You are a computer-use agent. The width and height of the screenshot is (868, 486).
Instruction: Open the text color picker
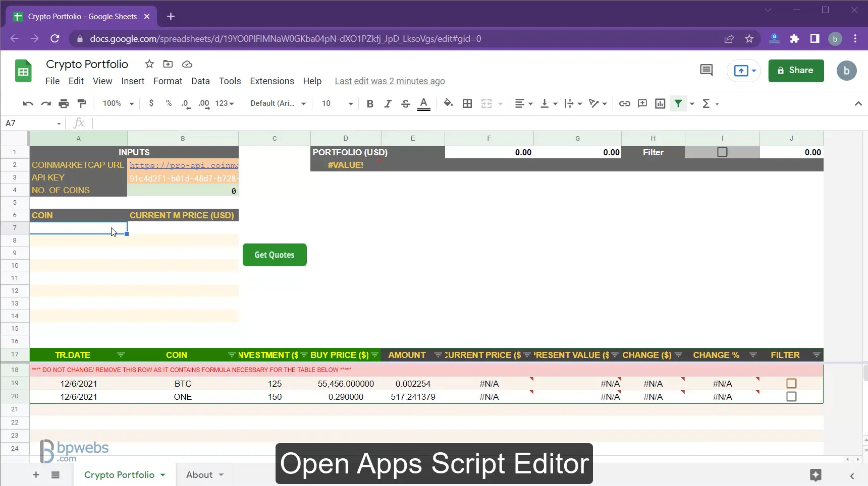[424, 103]
